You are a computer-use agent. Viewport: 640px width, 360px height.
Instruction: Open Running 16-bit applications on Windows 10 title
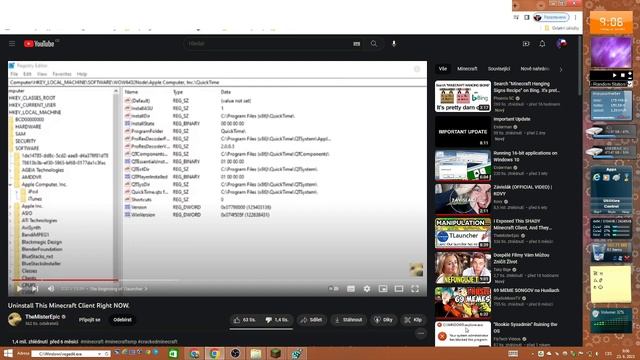coord(525,156)
